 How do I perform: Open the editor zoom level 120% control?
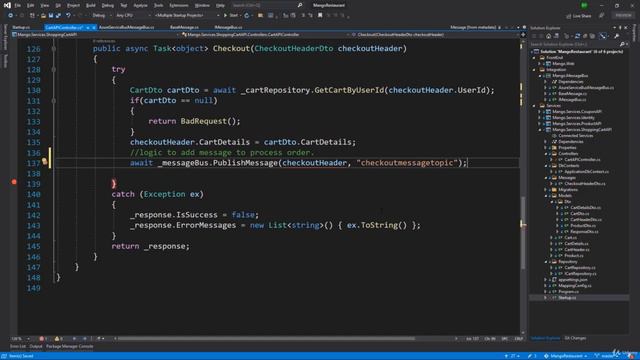20,338
